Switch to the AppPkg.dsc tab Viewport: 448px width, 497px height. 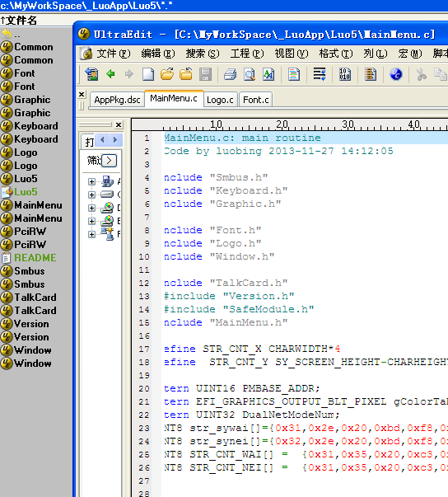(117, 100)
